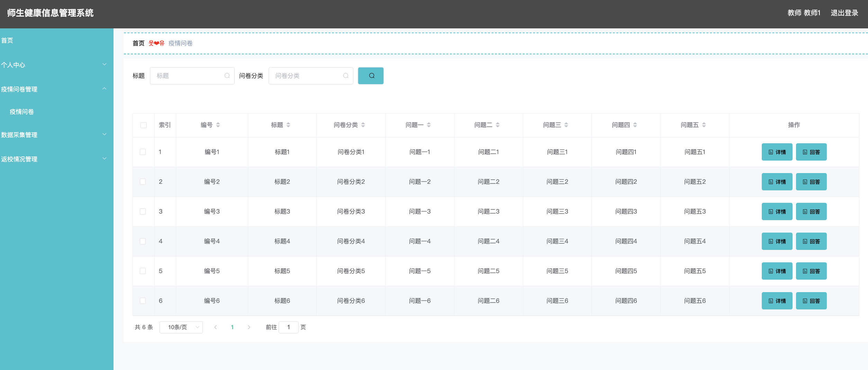Open 详情 for row 编号1
This screenshot has height=370, width=868.
pyautogui.click(x=777, y=152)
